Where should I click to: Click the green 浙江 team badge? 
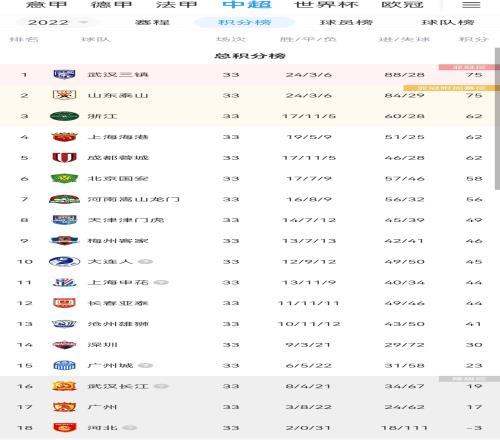click(64, 116)
